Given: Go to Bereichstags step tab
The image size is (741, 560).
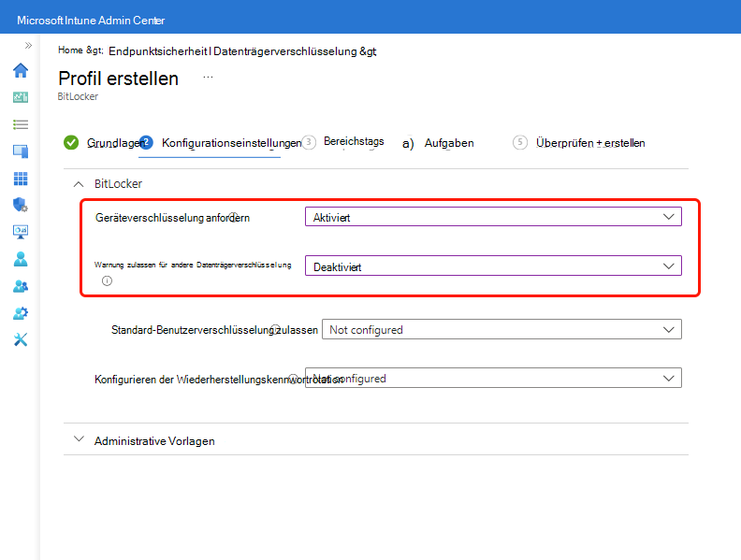Looking at the screenshot, I should [x=343, y=142].
